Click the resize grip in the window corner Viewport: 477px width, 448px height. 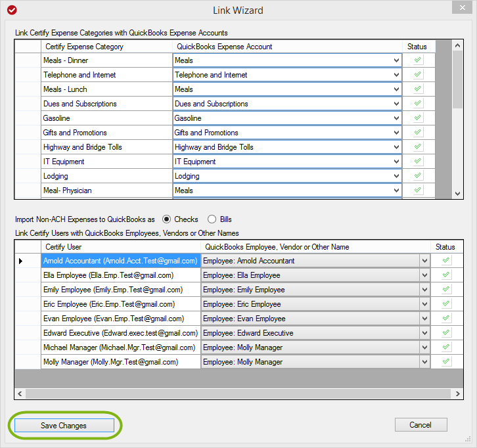(x=468, y=439)
